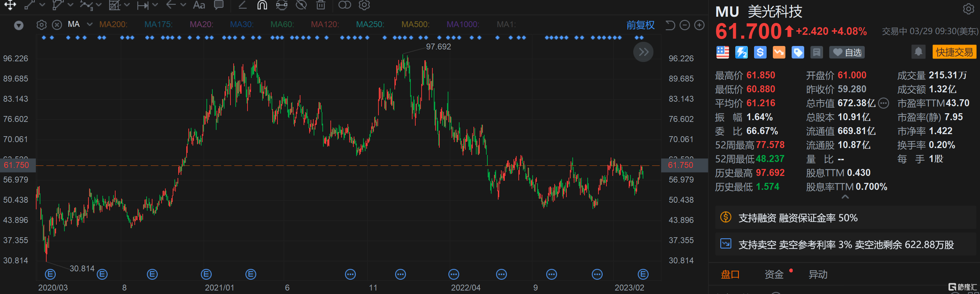Add a comment bubble annotation

[x=219, y=5]
